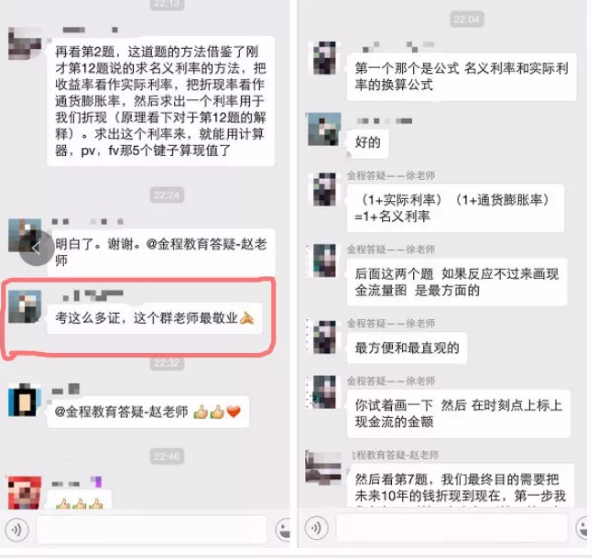
Task: Tap avatar beside message starting 再看第2题
Action: (25, 43)
